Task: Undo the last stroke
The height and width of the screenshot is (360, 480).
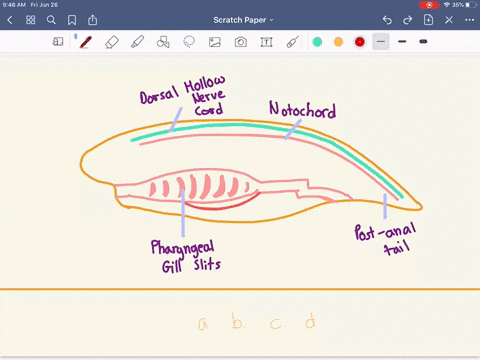Action: coord(387,20)
